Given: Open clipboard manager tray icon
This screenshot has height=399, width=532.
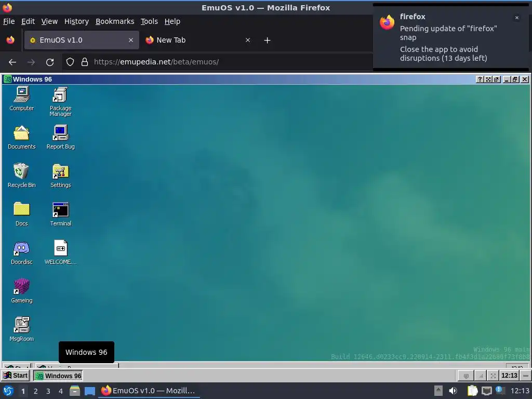Looking at the screenshot, I should (x=472, y=391).
